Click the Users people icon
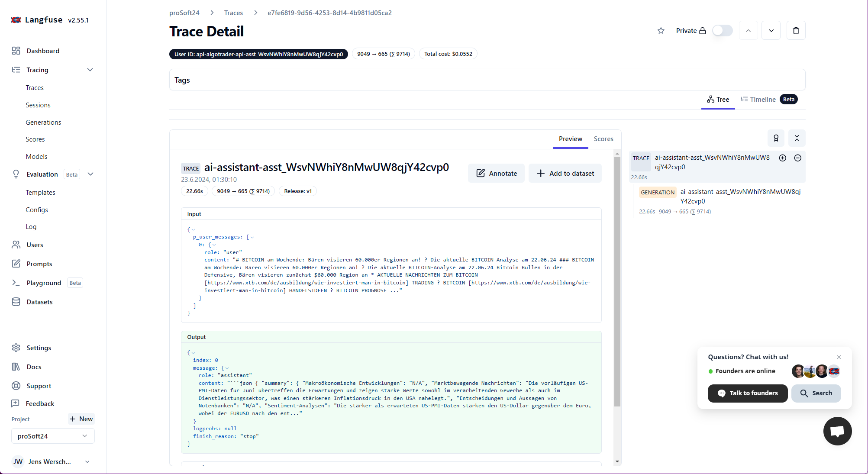 click(16, 245)
